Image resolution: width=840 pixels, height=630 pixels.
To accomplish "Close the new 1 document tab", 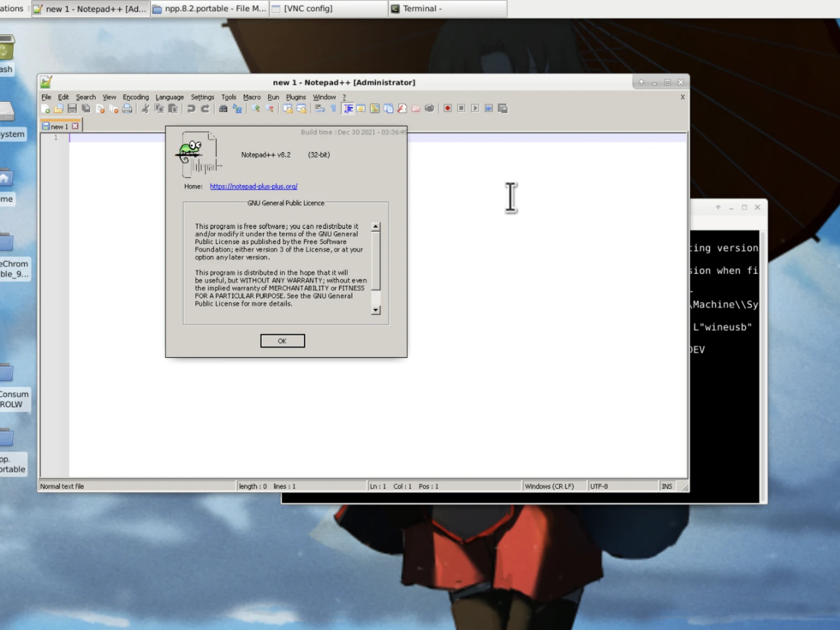I will pyautogui.click(x=76, y=126).
